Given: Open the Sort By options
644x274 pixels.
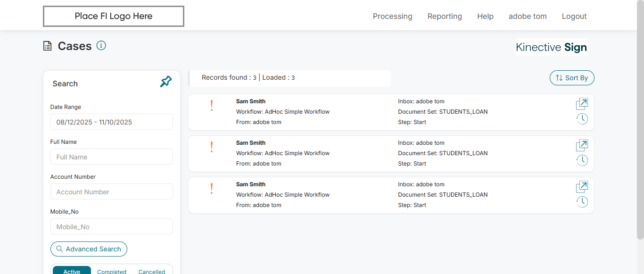Looking at the screenshot, I should pyautogui.click(x=572, y=78).
